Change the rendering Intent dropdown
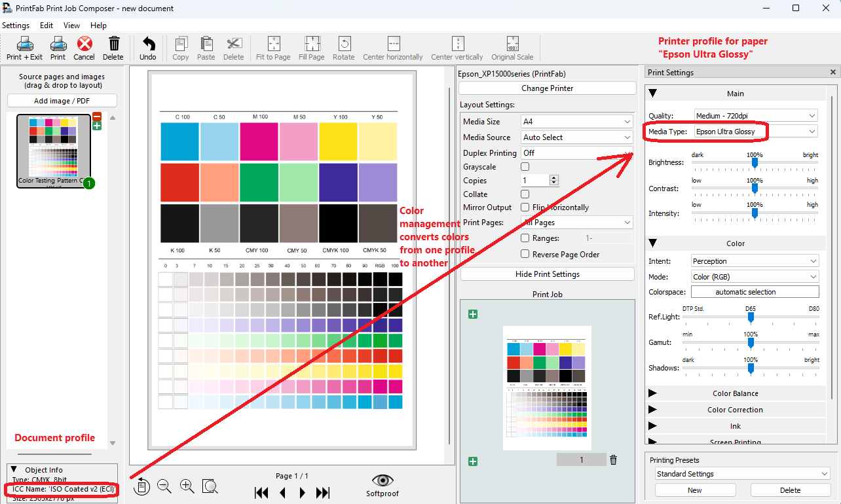Screen dimensions: 841x504 click(755, 261)
